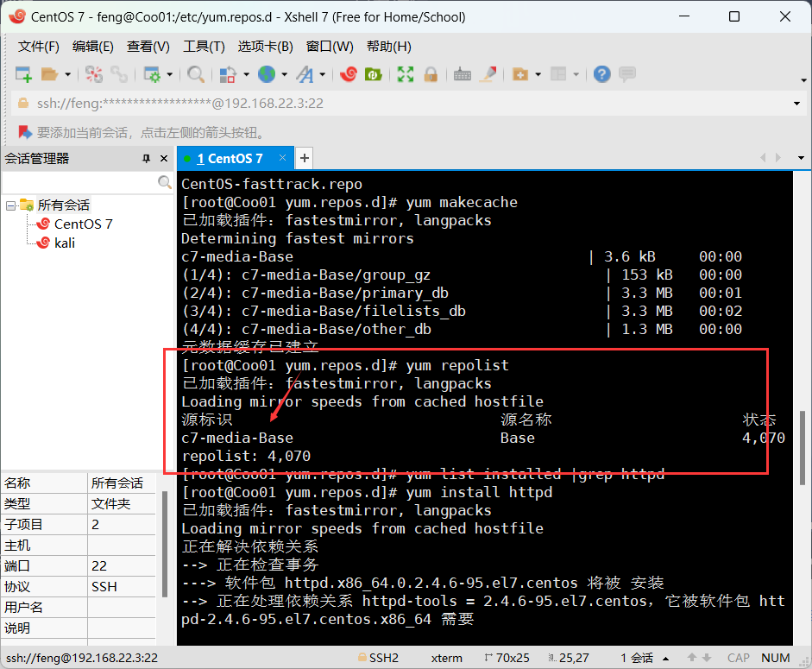Open the 文件(F) menu
This screenshot has width=812, height=669.
tap(38, 47)
